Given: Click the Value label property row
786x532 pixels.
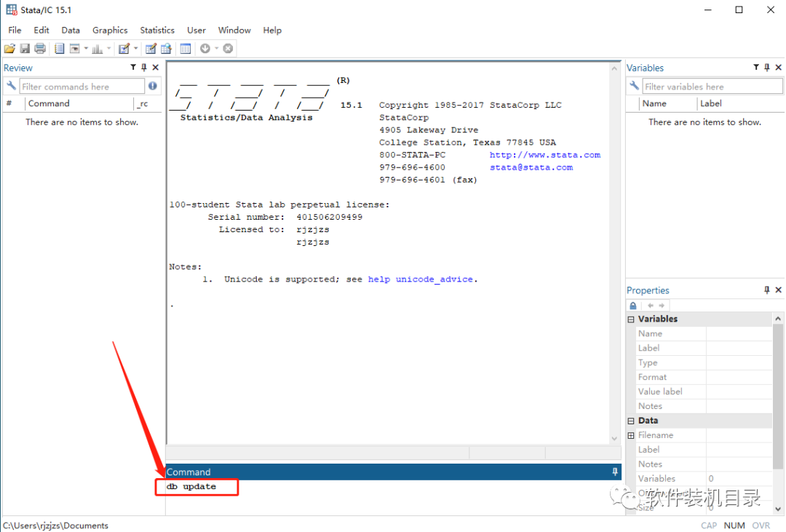Looking at the screenshot, I should coord(704,392).
